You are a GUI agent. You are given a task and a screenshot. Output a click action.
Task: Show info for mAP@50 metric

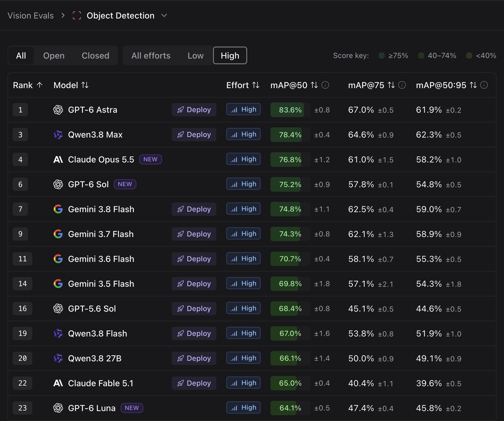(x=325, y=85)
